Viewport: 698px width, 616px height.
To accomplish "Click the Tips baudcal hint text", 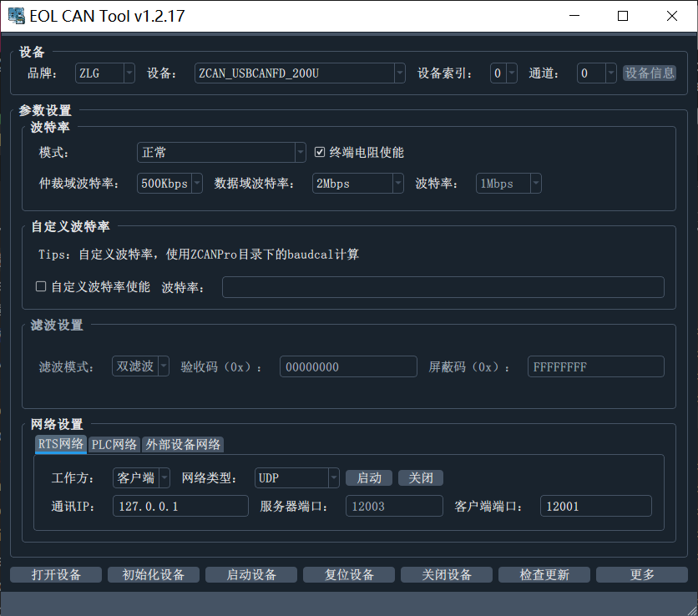I will coord(199,254).
